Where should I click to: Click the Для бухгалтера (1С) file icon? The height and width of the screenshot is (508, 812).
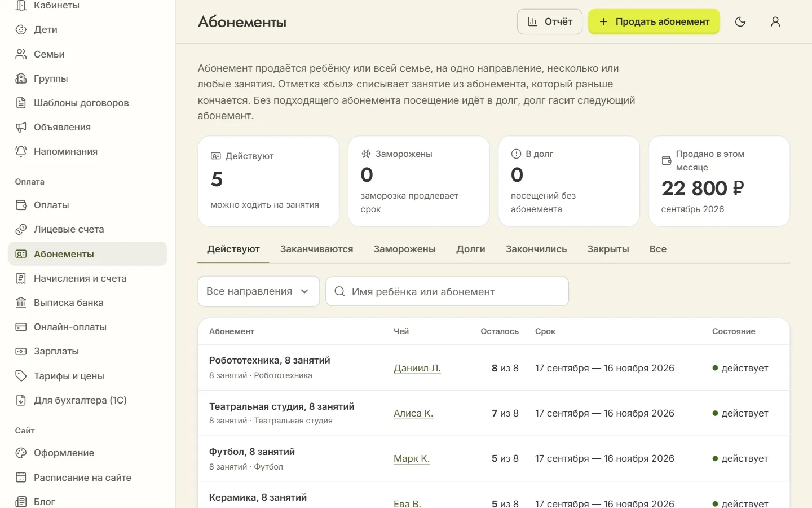pos(21,400)
